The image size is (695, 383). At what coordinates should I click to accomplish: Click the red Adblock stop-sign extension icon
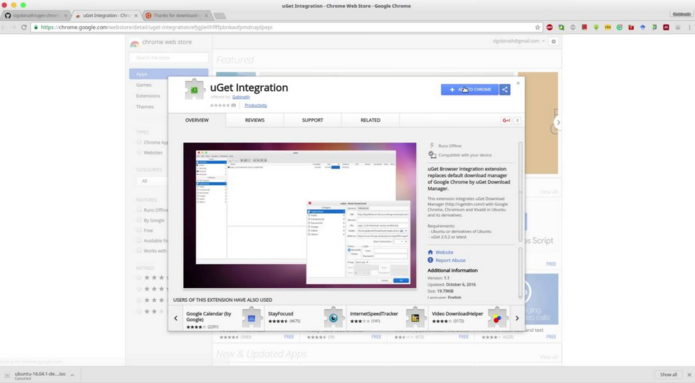tap(550, 27)
